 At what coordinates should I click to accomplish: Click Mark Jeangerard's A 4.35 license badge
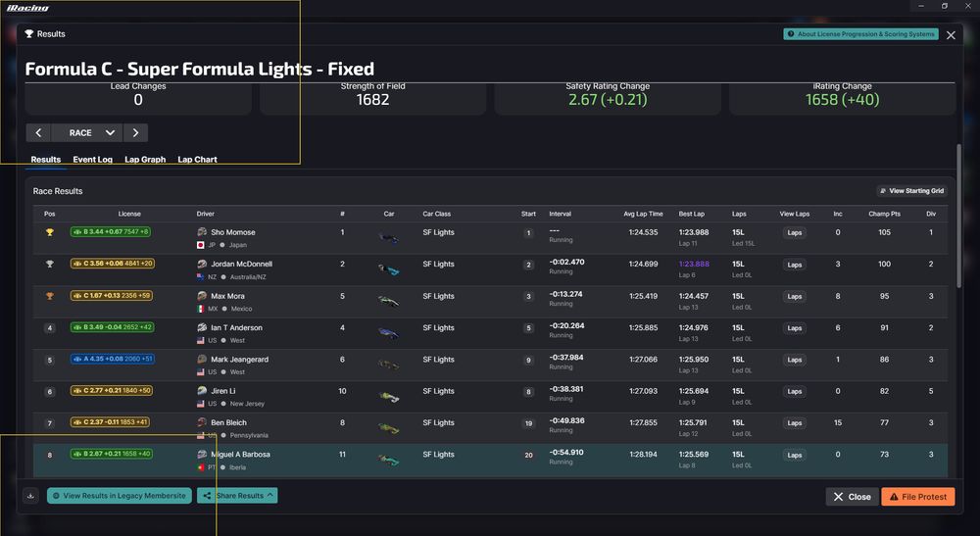pyautogui.click(x=112, y=359)
